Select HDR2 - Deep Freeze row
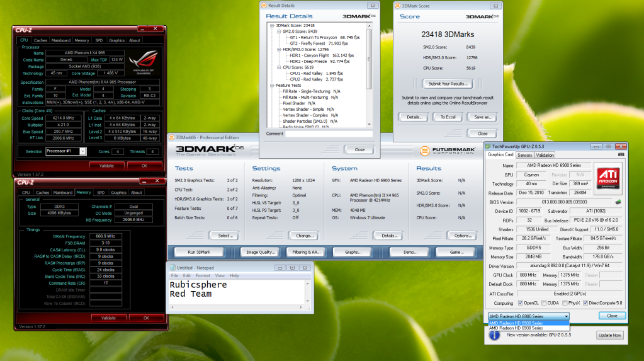Viewport: 644px width, 361px height. tap(320, 61)
